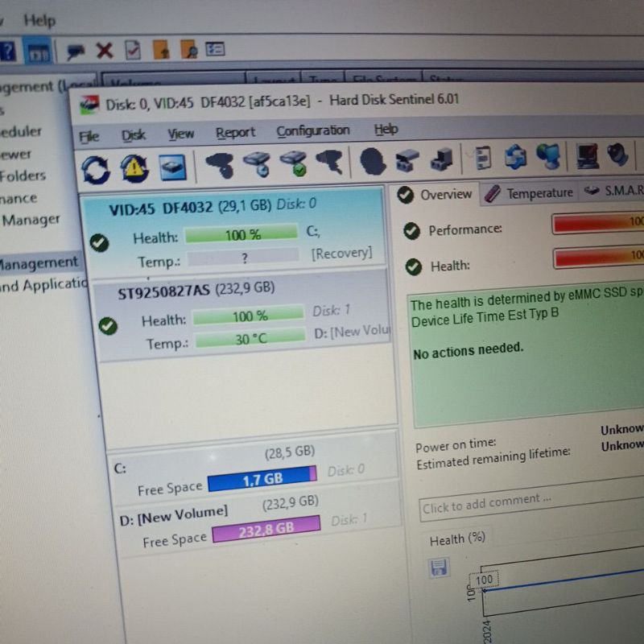
Task: Switch to the Temperature tab
Action: [x=530, y=192]
